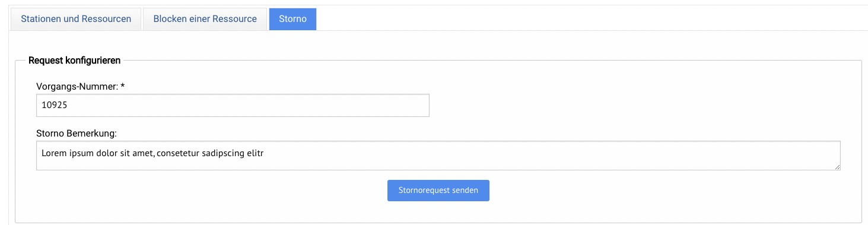868x225 pixels.
Task: Click empty space right of 10925 in field
Action: click(246, 105)
